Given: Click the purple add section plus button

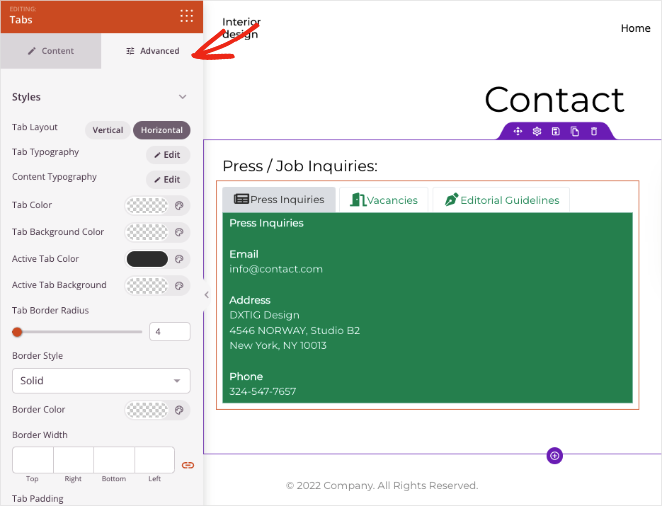Looking at the screenshot, I should (x=554, y=456).
